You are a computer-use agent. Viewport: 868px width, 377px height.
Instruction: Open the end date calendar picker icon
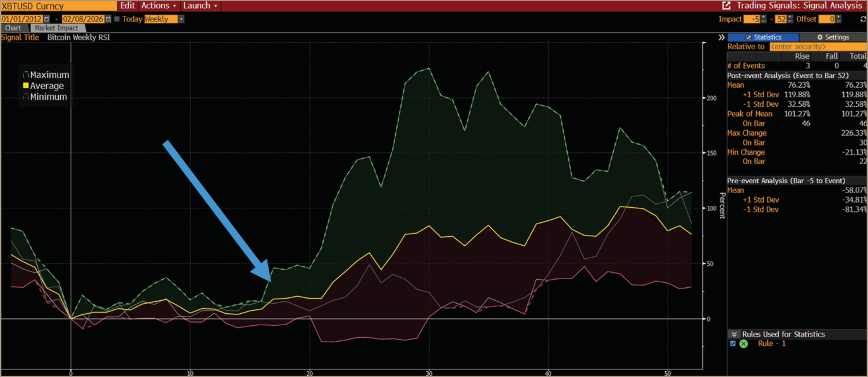tap(108, 19)
